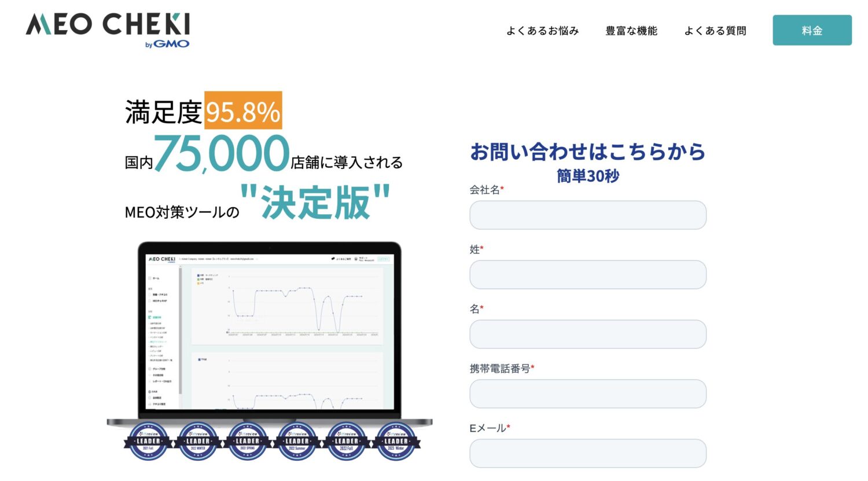Click the ITreview Leader 2022 Winter badge
The image size is (868, 481).
click(198, 442)
